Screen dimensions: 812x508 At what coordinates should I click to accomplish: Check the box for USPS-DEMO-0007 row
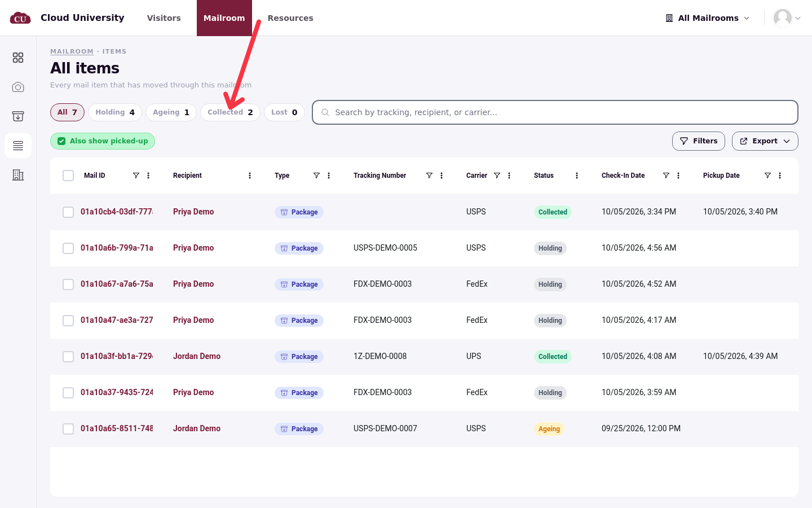point(68,429)
